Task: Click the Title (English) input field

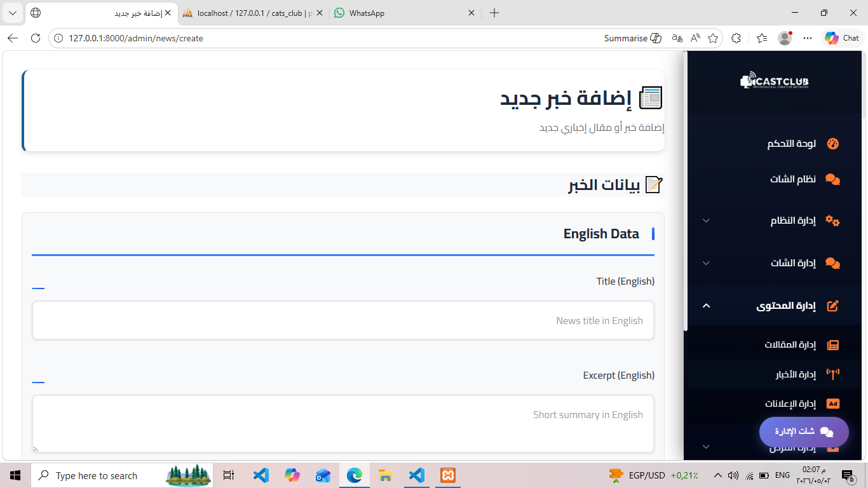Action: coord(343,320)
